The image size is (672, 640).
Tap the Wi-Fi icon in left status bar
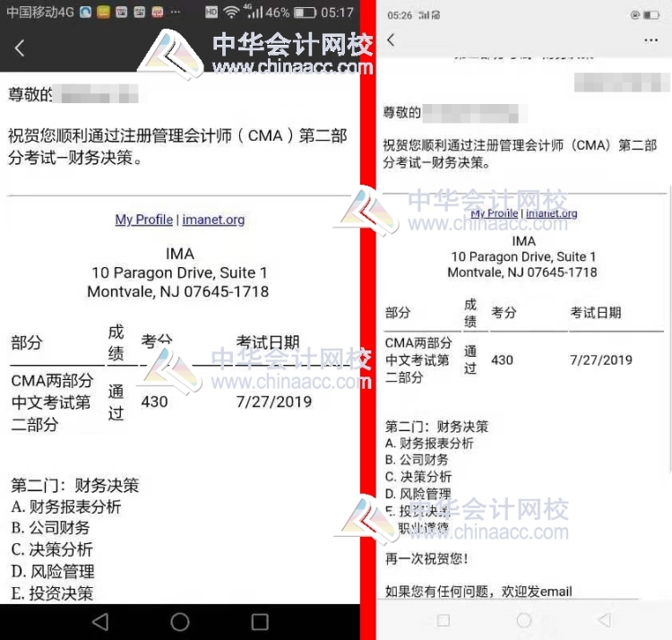click(231, 13)
